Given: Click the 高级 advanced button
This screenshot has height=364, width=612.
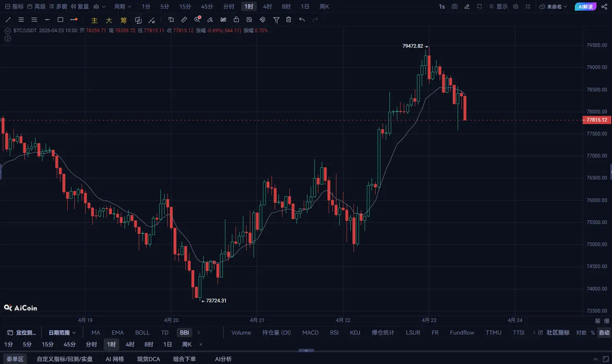Looking at the screenshot, I should tap(36, 7).
